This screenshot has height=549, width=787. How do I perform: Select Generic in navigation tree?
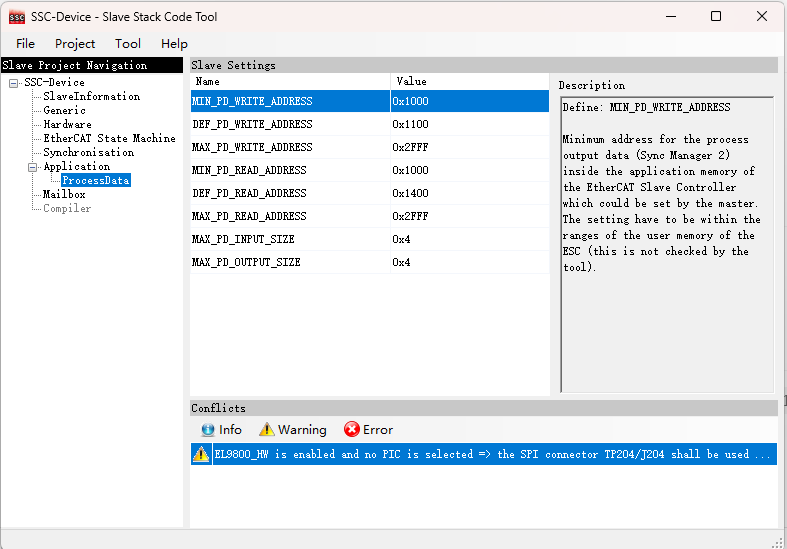click(x=64, y=110)
